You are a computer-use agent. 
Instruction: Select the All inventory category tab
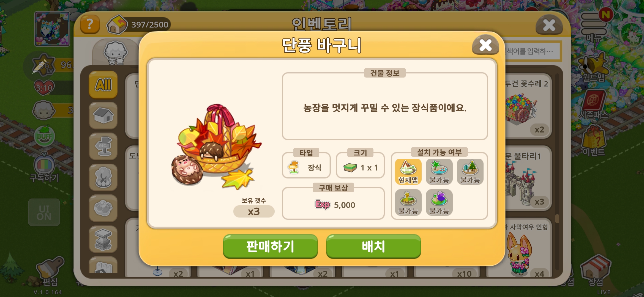point(103,85)
